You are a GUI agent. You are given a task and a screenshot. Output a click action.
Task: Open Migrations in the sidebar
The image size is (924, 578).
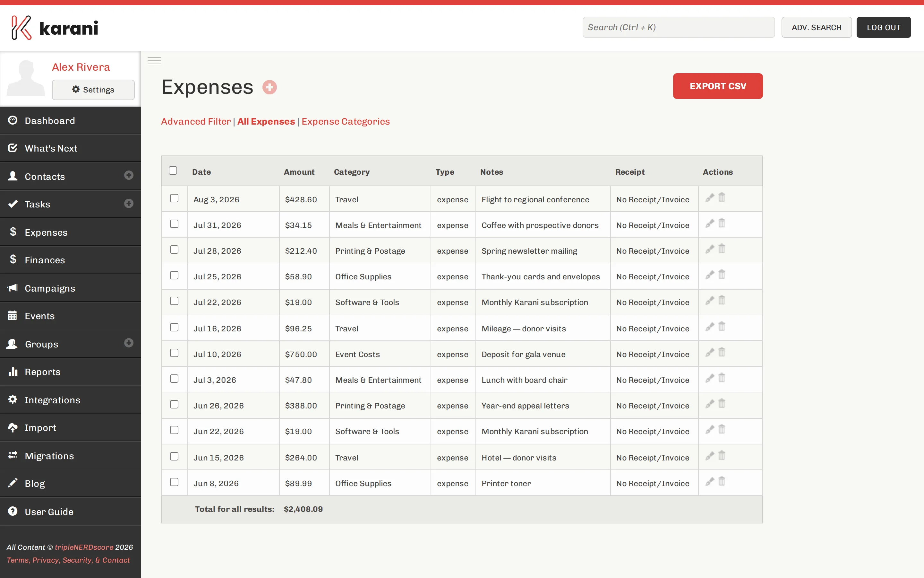pyautogui.click(x=71, y=456)
